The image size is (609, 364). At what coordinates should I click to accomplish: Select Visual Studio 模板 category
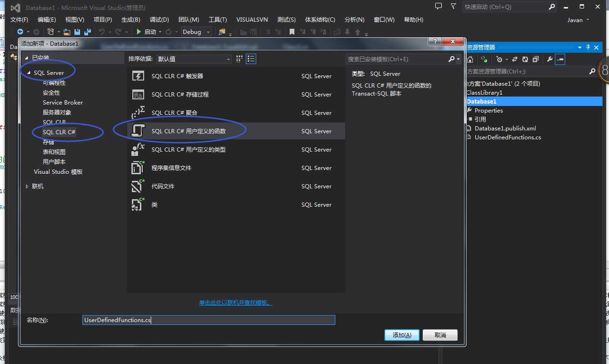pos(58,172)
